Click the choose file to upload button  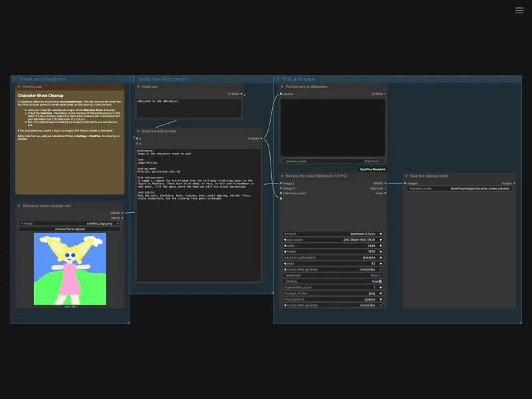(x=70, y=229)
